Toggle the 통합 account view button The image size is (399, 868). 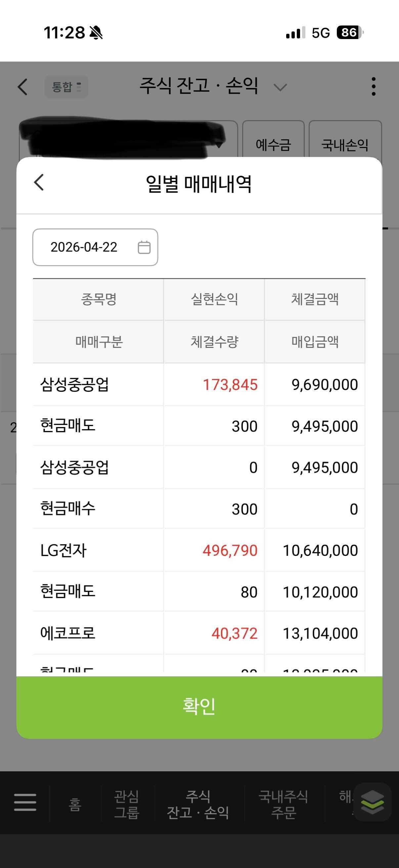click(66, 87)
